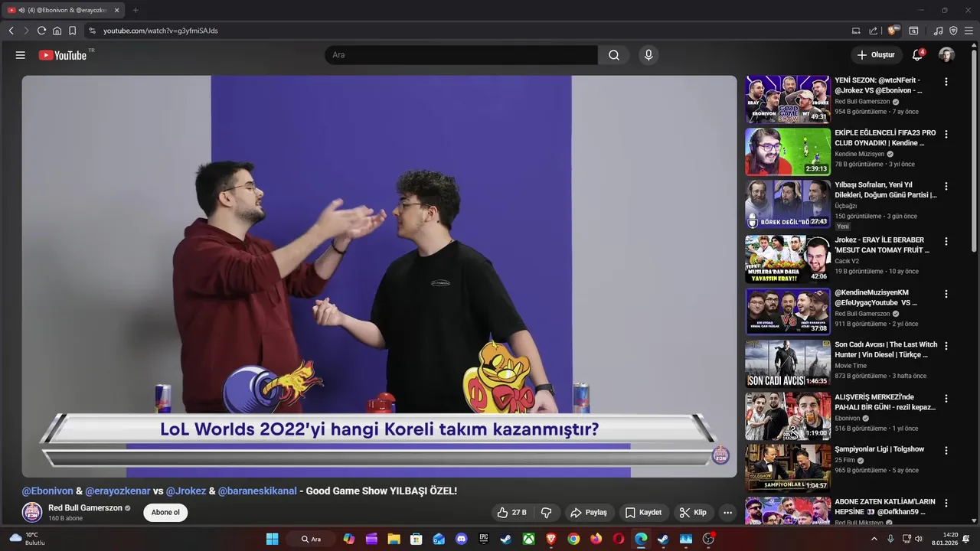Open options for YENİ SEZON video
The image size is (980, 551).
(x=946, y=82)
